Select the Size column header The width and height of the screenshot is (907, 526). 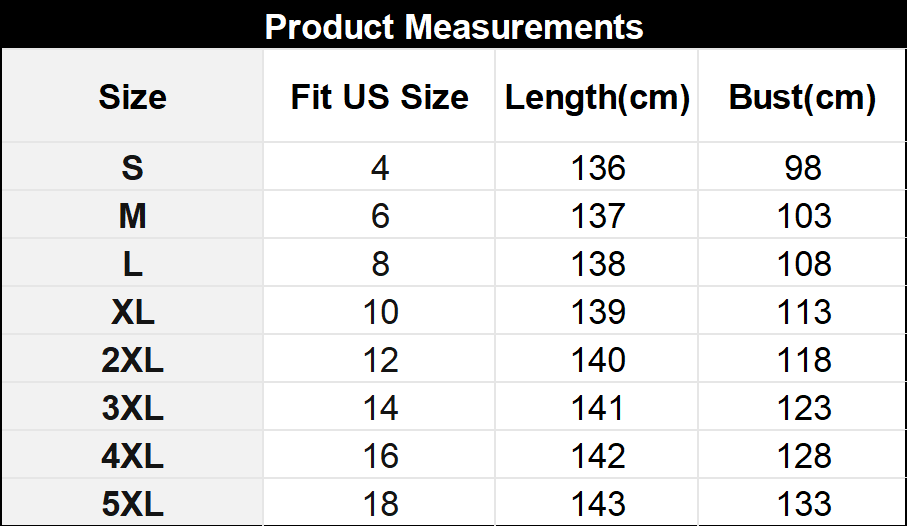coord(132,98)
